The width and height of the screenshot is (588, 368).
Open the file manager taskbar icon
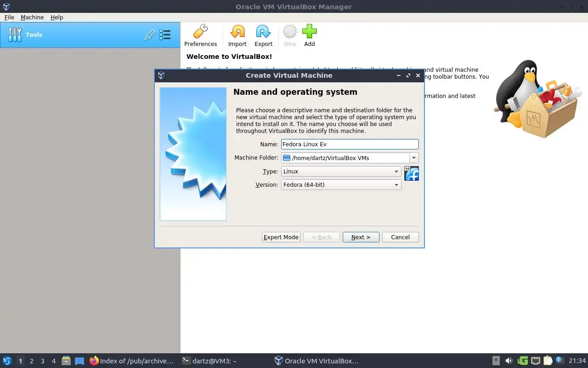pyautogui.click(x=66, y=361)
